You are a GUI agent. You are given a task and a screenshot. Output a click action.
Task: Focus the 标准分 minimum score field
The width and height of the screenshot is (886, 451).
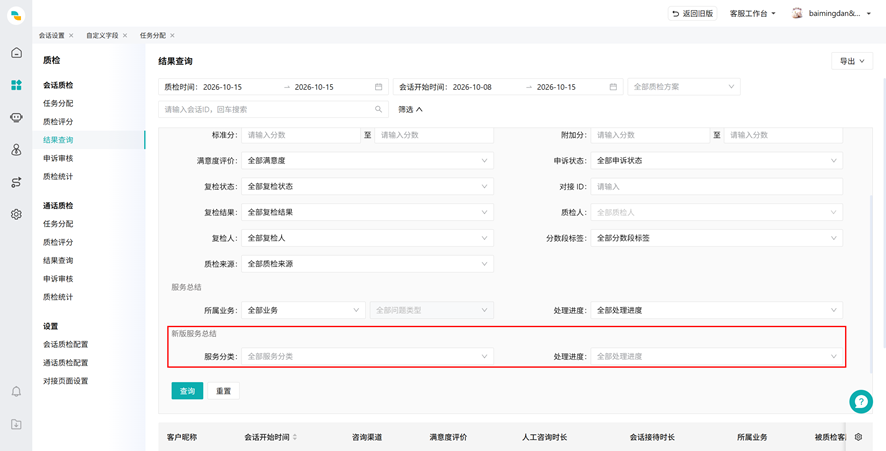click(x=301, y=135)
